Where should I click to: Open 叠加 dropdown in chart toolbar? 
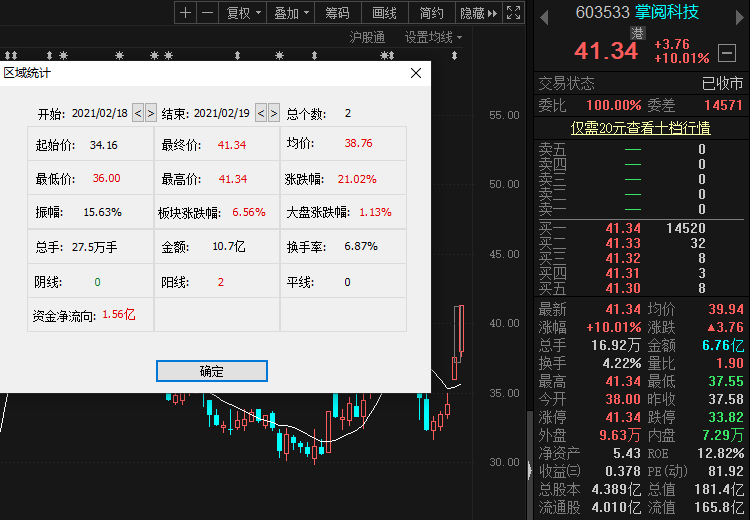[291, 13]
